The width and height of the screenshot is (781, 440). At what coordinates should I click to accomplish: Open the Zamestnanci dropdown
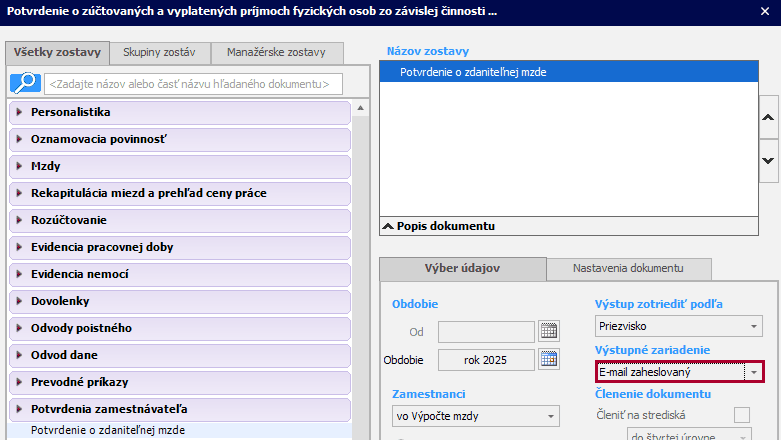[550, 416]
